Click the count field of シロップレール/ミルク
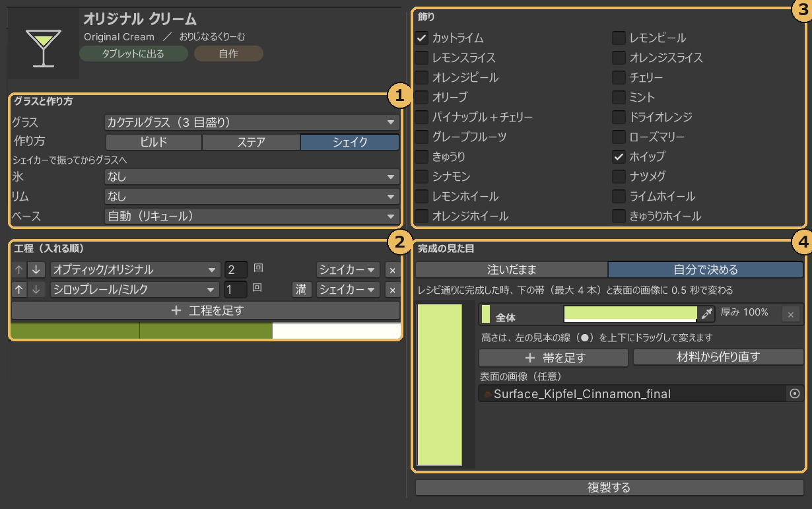 tap(236, 290)
